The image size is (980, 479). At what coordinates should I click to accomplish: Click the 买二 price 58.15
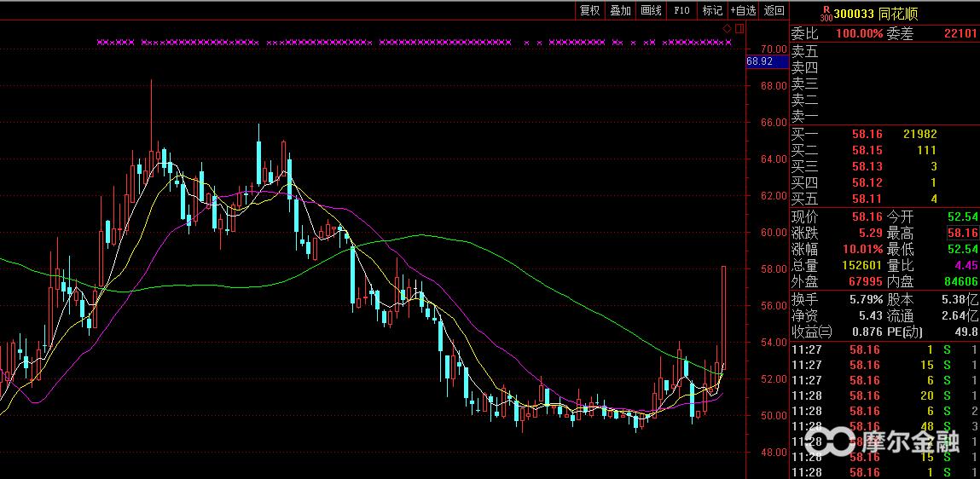pos(867,150)
